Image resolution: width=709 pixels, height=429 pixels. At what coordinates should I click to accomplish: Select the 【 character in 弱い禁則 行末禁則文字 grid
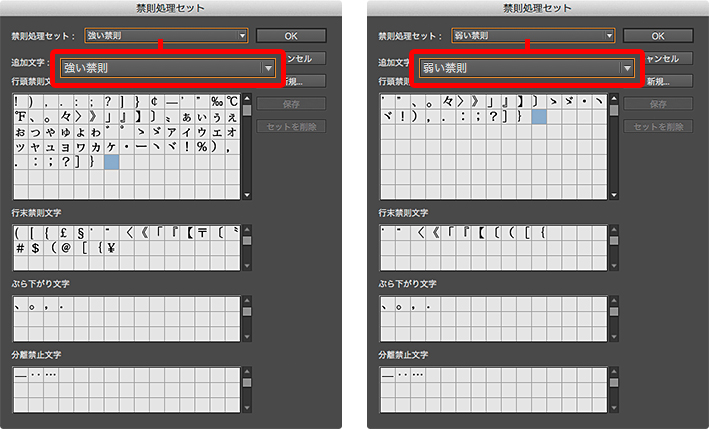tap(481, 233)
